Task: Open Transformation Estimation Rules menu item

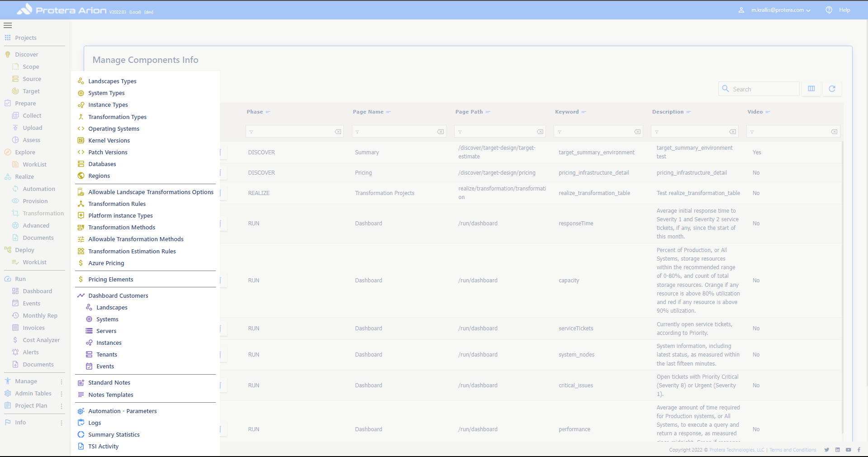Action: coord(132,252)
